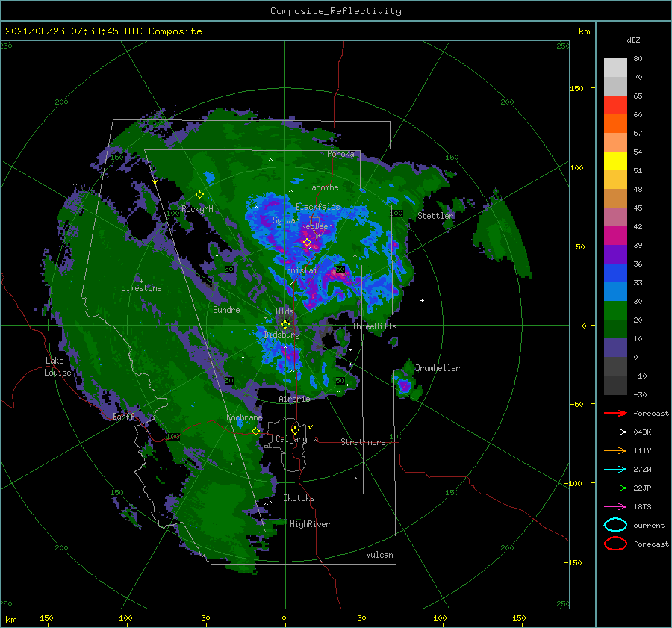Screen dimensions: 672x628
Task: Click the yellow V marker northeast of Calgary
Action: [311, 427]
